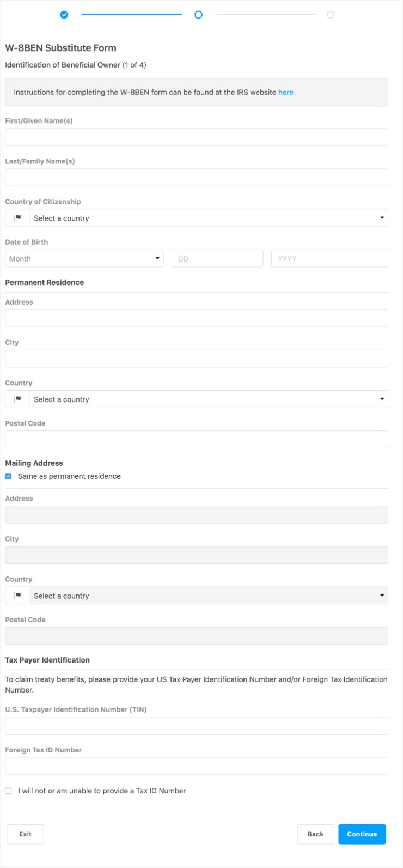Focus Permanent Residence Address field
This screenshot has height=868, width=403.
(x=197, y=318)
